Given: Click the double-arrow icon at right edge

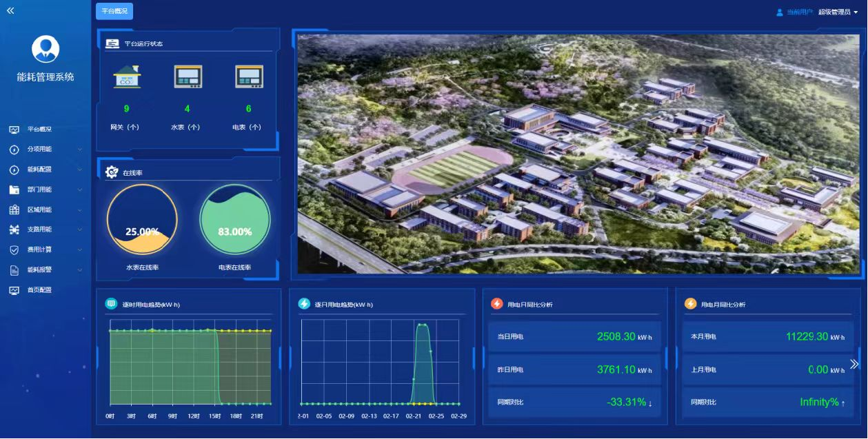Looking at the screenshot, I should click(854, 364).
